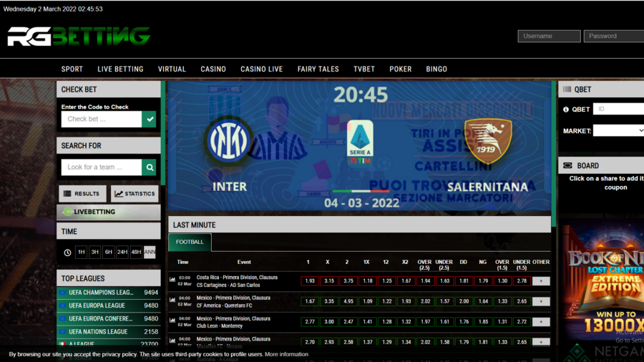Select the ANN time filter
644x362 pixels.
pyautogui.click(x=150, y=252)
